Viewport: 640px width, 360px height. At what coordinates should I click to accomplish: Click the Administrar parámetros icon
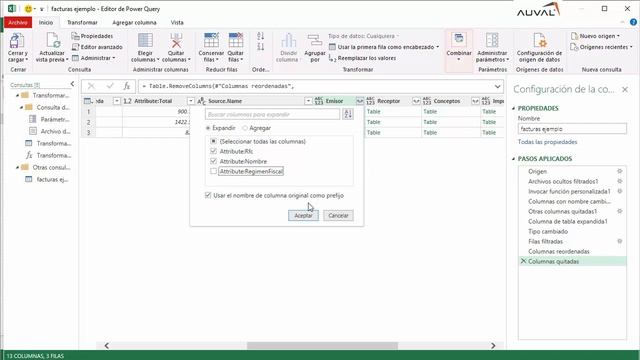492,41
